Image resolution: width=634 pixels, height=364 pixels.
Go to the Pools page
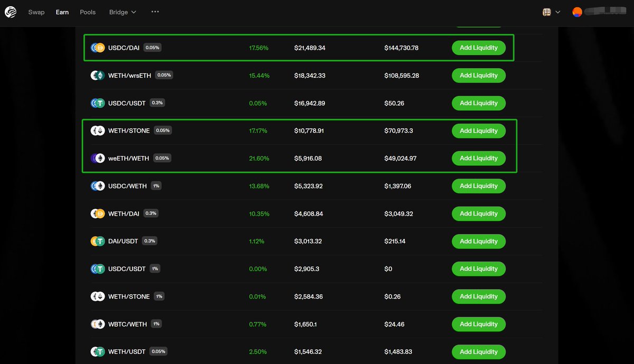[x=88, y=12]
